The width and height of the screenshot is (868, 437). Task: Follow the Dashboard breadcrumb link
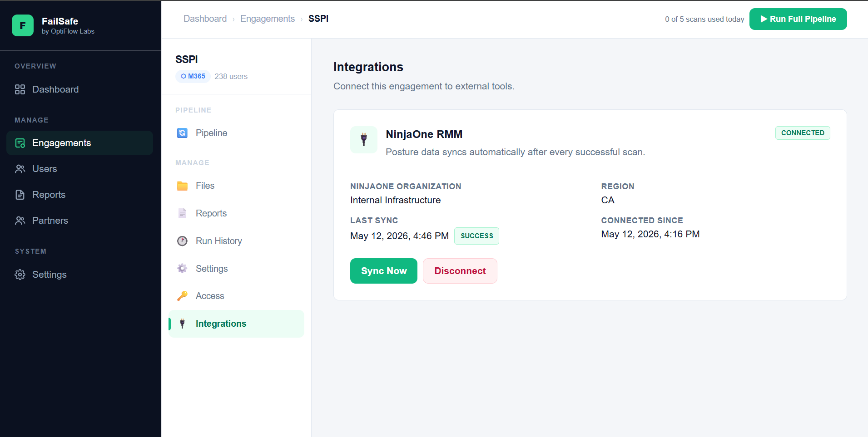point(205,19)
